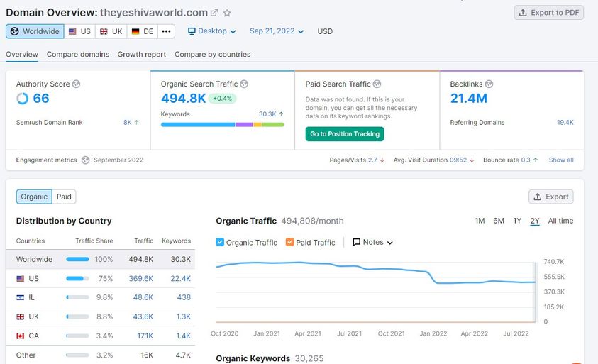This screenshot has width=598, height=364.
Task: Click the UK flag in country table
Action: click(20, 316)
